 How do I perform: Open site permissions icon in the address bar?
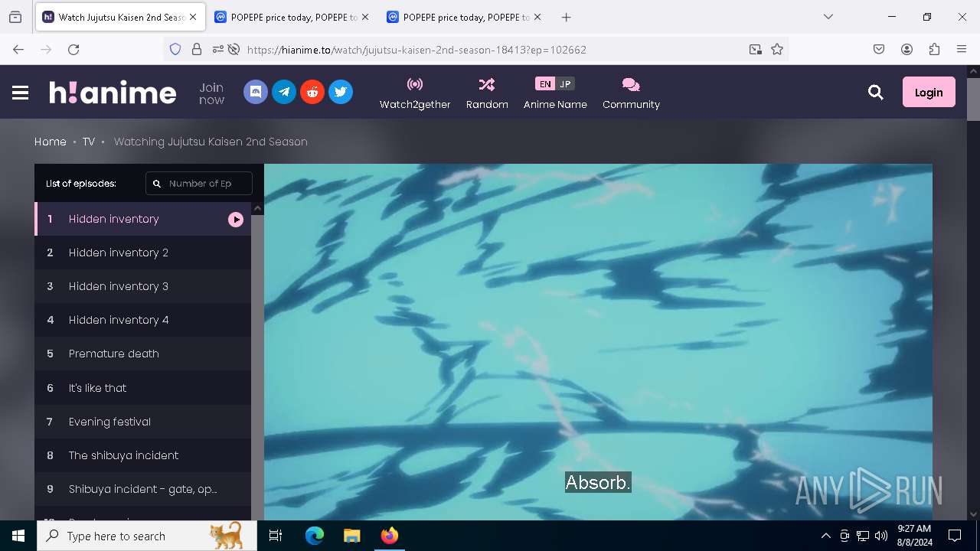(218, 49)
